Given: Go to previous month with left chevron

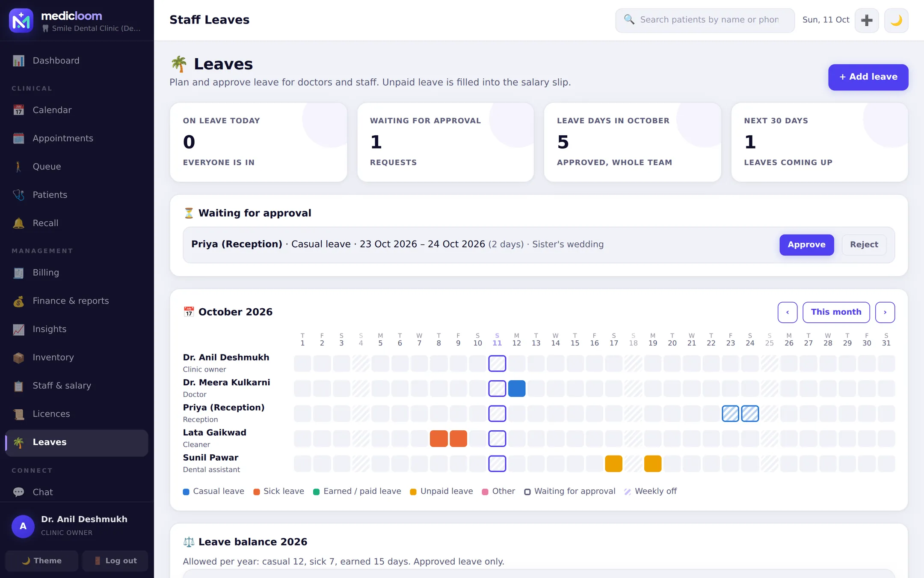Looking at the screenshot, I should click(x=787, y=312).
